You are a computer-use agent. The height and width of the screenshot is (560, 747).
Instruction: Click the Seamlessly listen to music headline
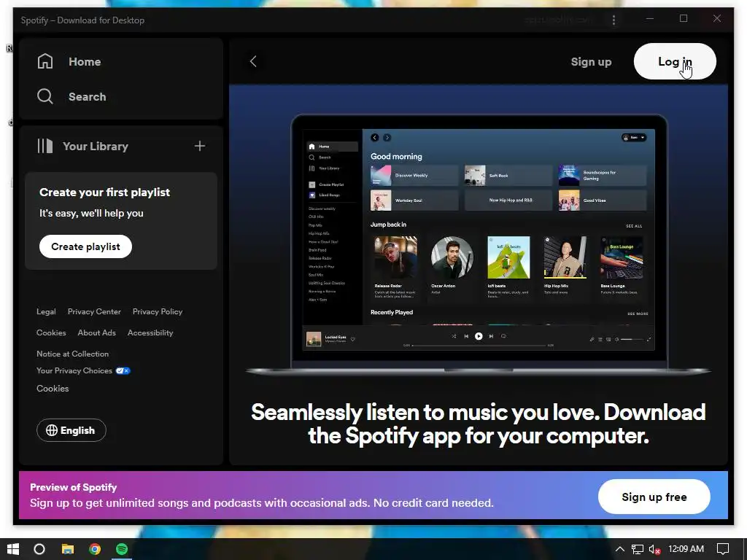[x=479, y=424]
